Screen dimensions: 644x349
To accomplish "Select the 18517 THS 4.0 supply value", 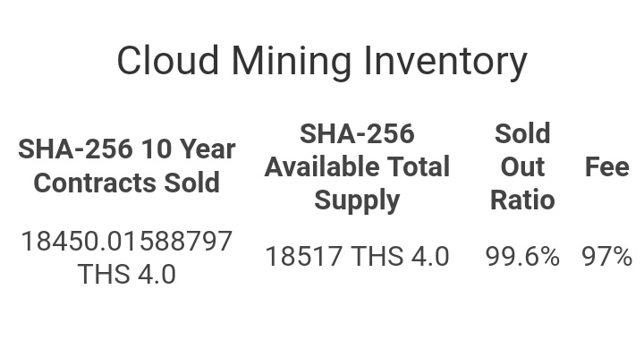I will click(357, 257).
